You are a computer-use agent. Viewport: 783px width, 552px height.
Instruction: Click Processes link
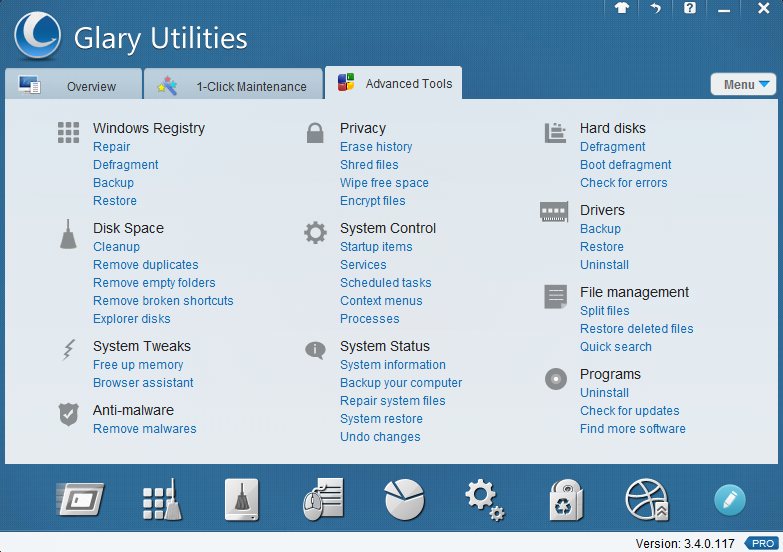click(370, 319)
